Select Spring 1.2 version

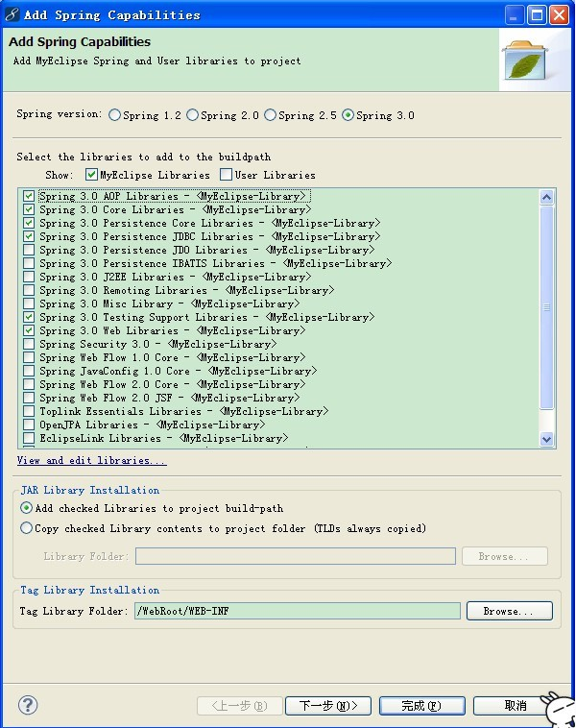[114, 115]
